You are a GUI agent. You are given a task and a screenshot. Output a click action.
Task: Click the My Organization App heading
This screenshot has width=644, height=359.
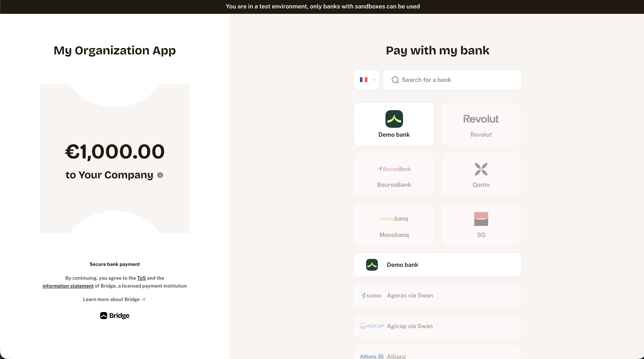pos(115,50)
